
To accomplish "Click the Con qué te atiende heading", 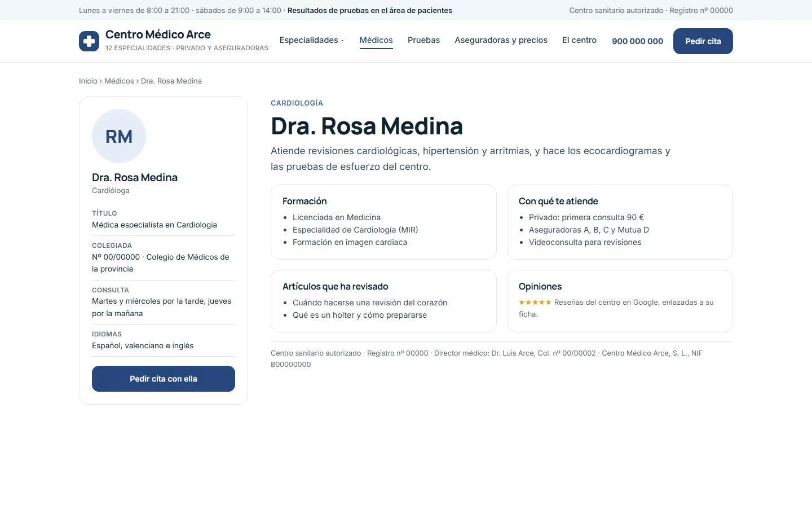I will (x=558, y=201).
